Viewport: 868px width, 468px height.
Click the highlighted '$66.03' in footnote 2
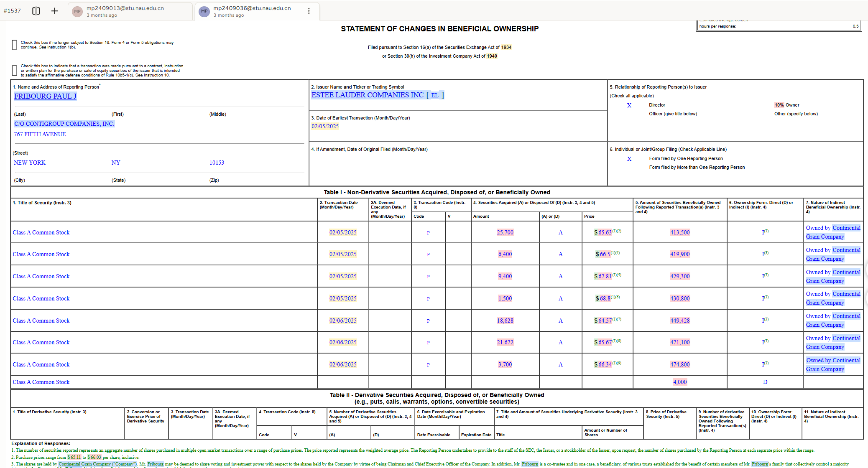coord(94,457)
